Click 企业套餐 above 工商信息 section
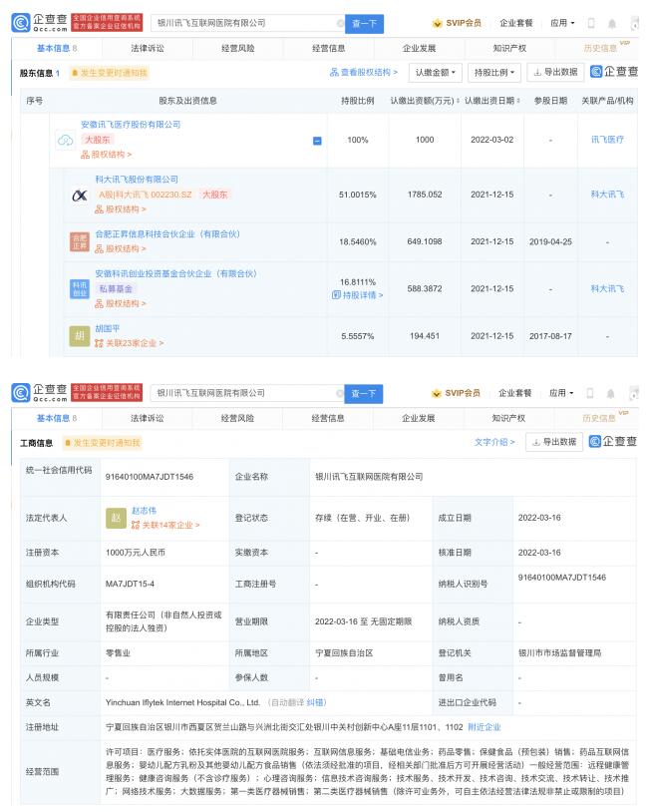The image size is (647, 812). (x=514, y=393)
